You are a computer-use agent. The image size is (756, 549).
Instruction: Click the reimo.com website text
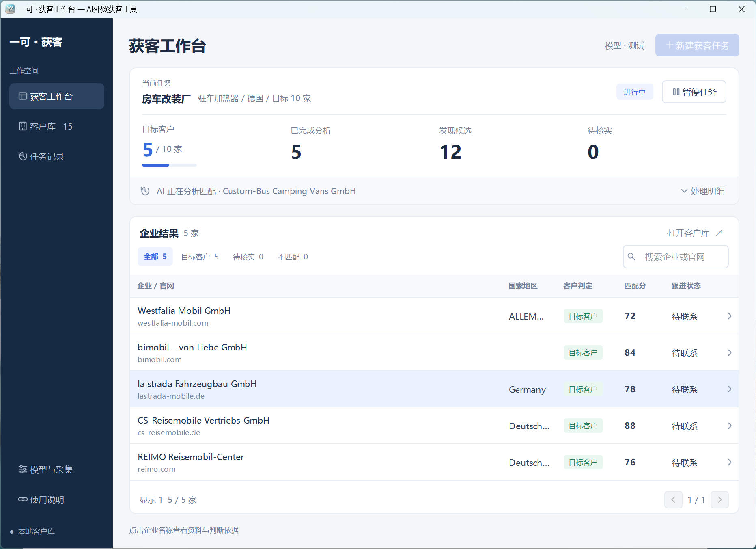[157, 469]
